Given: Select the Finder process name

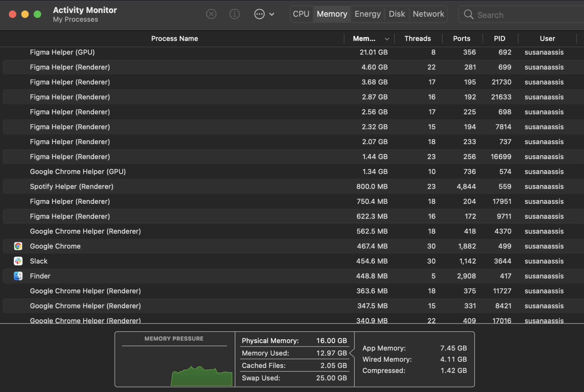Looking at the screenshot, I should (x=40, y=276).
